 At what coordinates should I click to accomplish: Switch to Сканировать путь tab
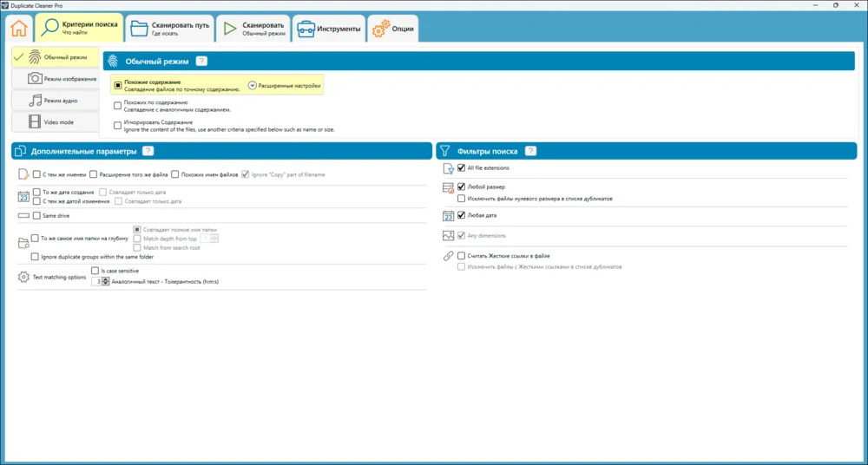pyautogui.click(x=169, y=29)
